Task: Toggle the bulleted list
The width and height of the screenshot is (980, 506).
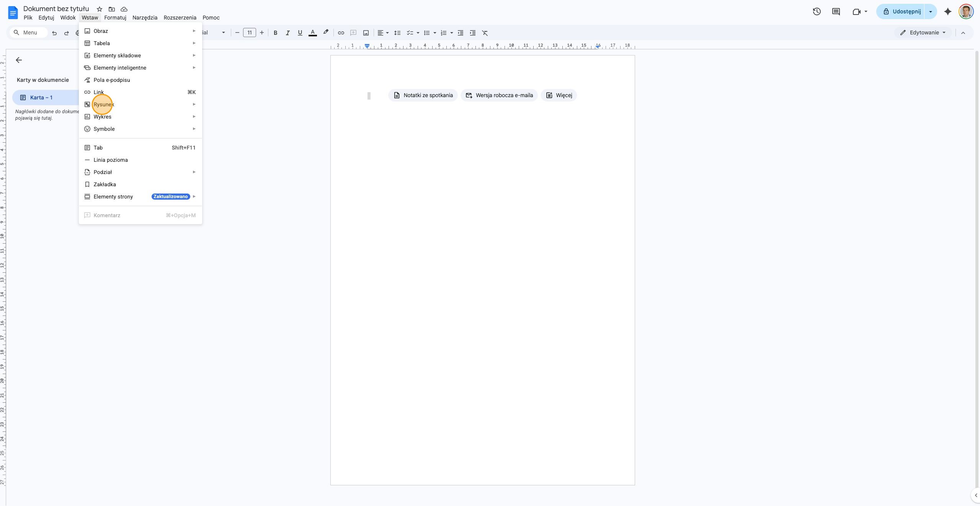Action: tap(427, 33)
